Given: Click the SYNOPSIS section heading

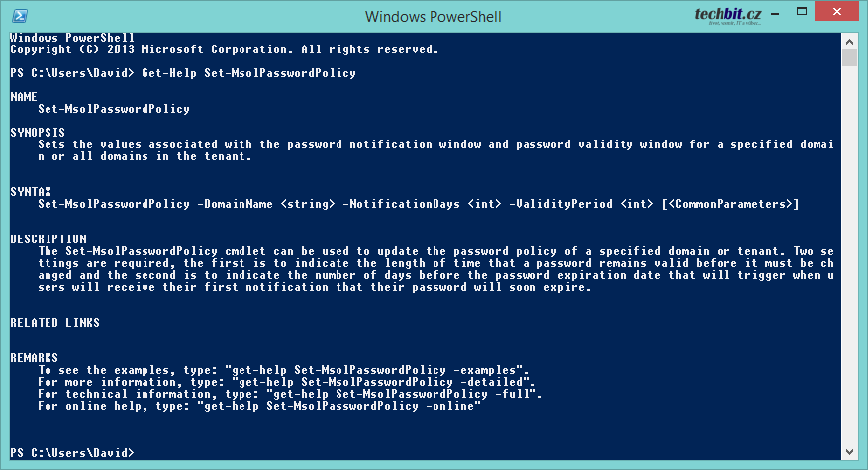Looking at the screenshot, I should pyautogui.click(x=38, y=133).
